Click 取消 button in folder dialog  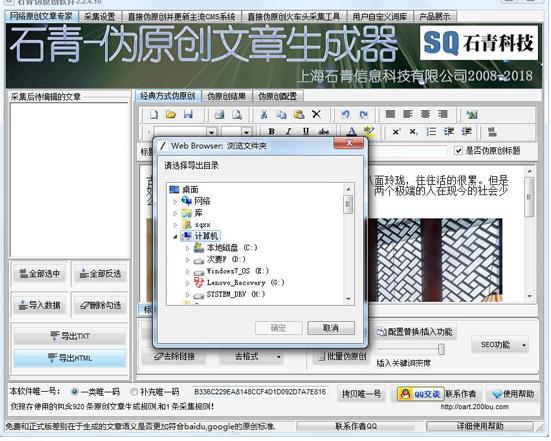tap(331, 328)
